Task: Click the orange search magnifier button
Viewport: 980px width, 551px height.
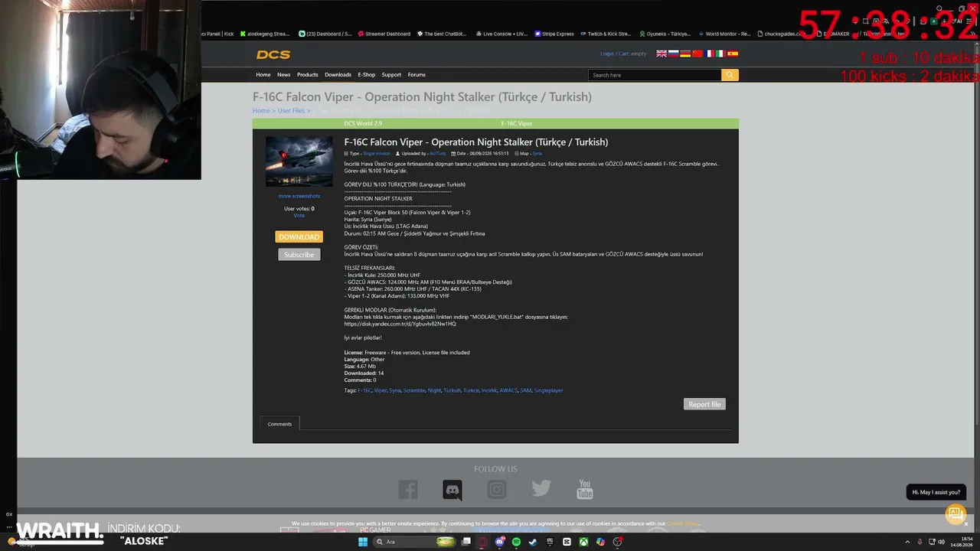Action: [730, 75]
